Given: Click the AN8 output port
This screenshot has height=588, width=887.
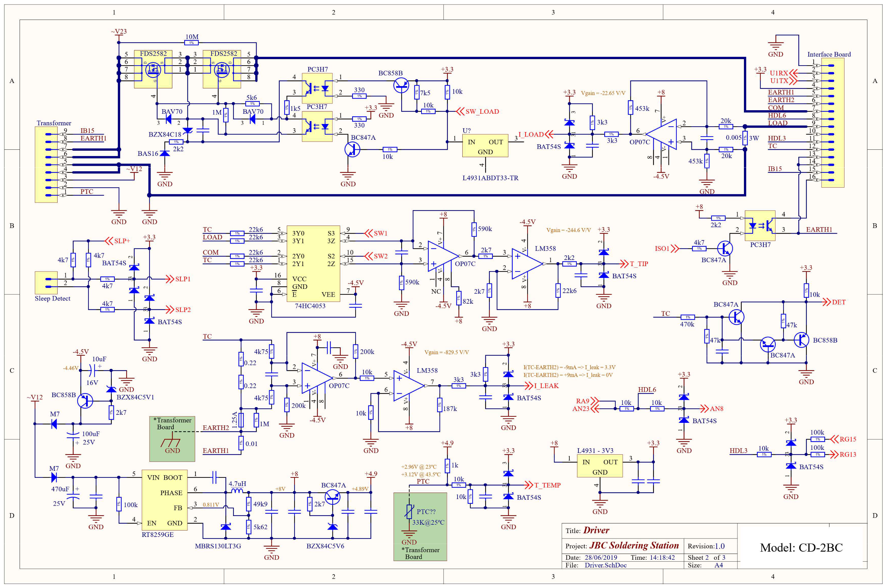Looking at the screenshot, I should coord(711,408).
